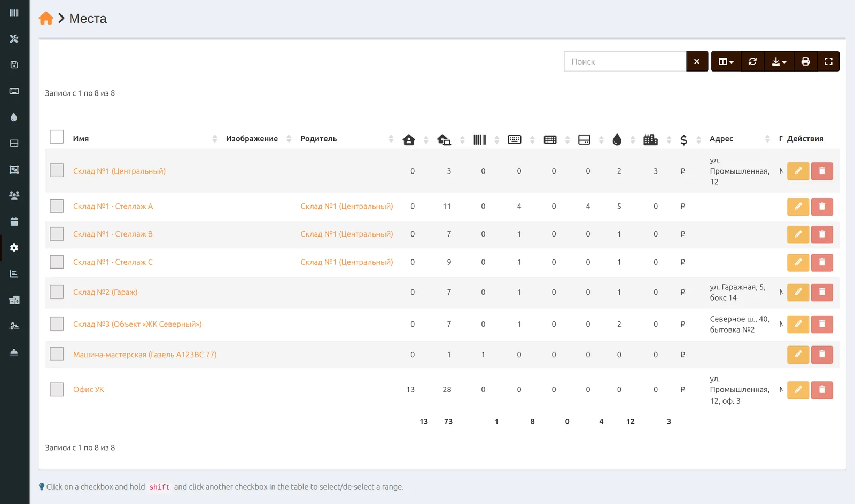The height and width of the screenshot is (504, 855).
Task: Select the Офис УК row checkbox
Action: point(57,389)
